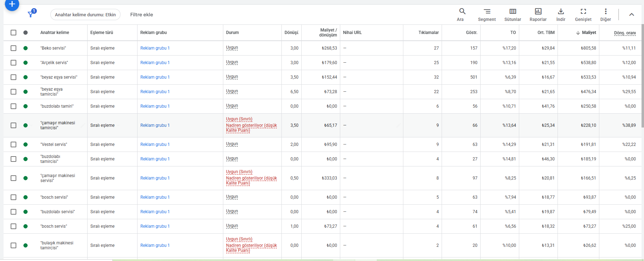Open status dropdown for "Arçelik servis" green dot
This screenshot has height=261, width=644.
coord(26,63)
